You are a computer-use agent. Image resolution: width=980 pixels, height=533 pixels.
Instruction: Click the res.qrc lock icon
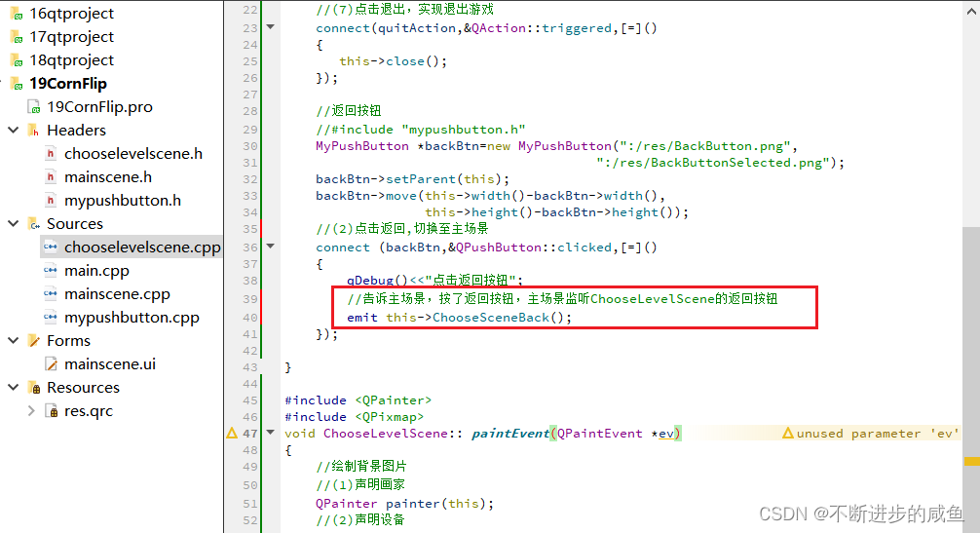point(52,411)
